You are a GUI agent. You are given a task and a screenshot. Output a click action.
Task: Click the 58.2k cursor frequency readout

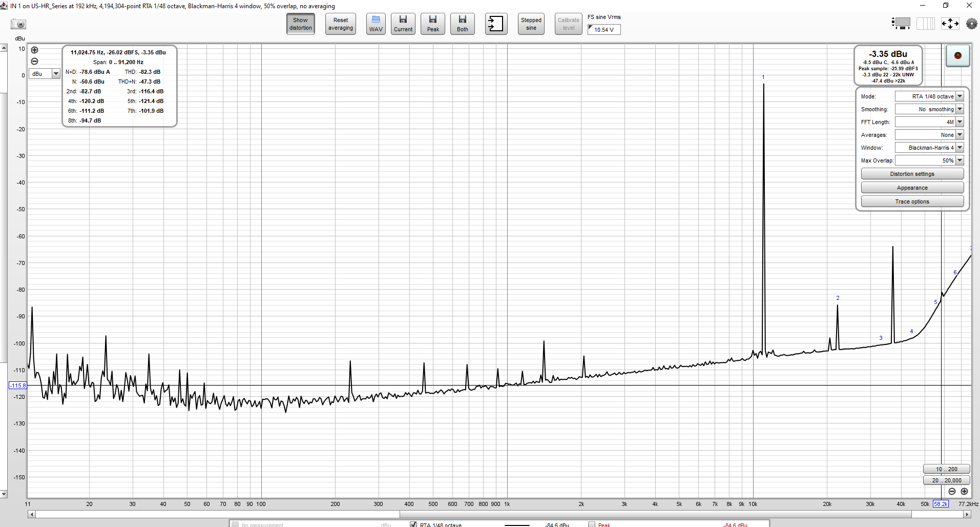[941, 504]
